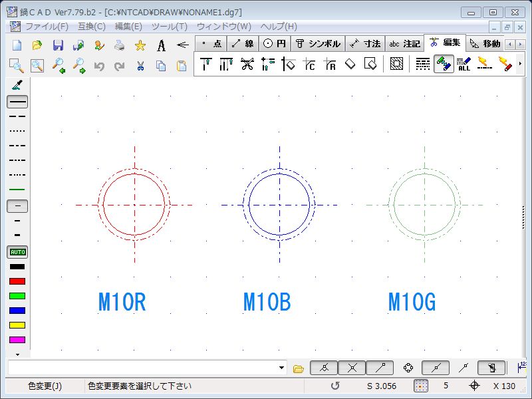Click the M10G label in the drawing
Screen dimensions: 532x399
412,302
